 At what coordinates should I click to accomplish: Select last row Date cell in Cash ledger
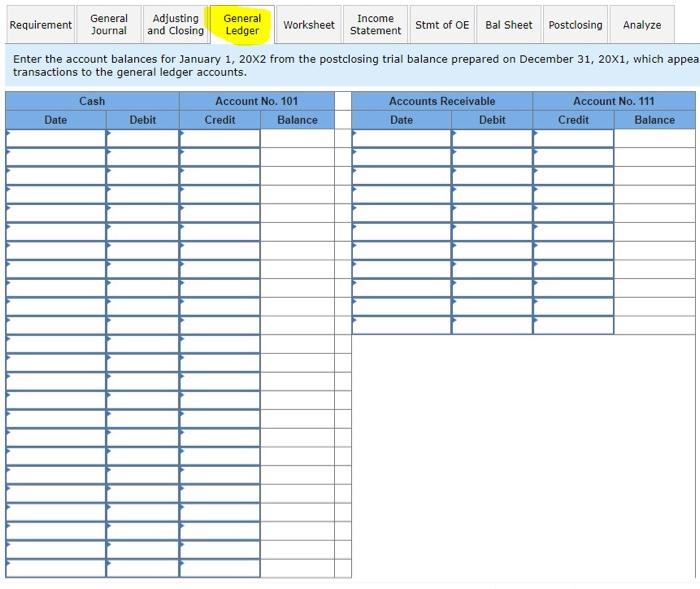[x=56, y=568]
